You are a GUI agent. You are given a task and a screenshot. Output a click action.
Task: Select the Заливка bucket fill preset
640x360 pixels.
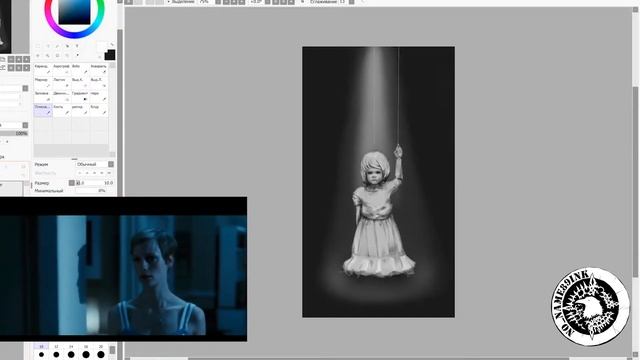(x=43, y=96)
